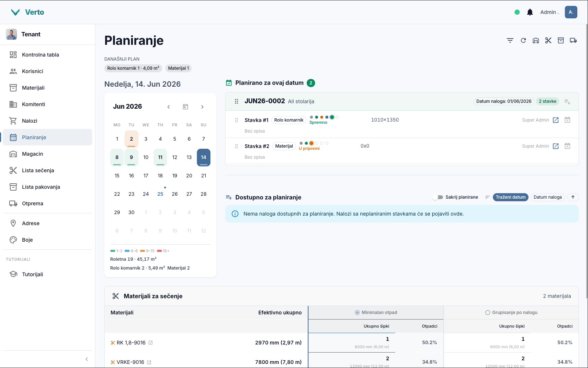Remove the planned date for Stavka #1
The height and width of the screenshot is (368, 588).
click(567, 120)
